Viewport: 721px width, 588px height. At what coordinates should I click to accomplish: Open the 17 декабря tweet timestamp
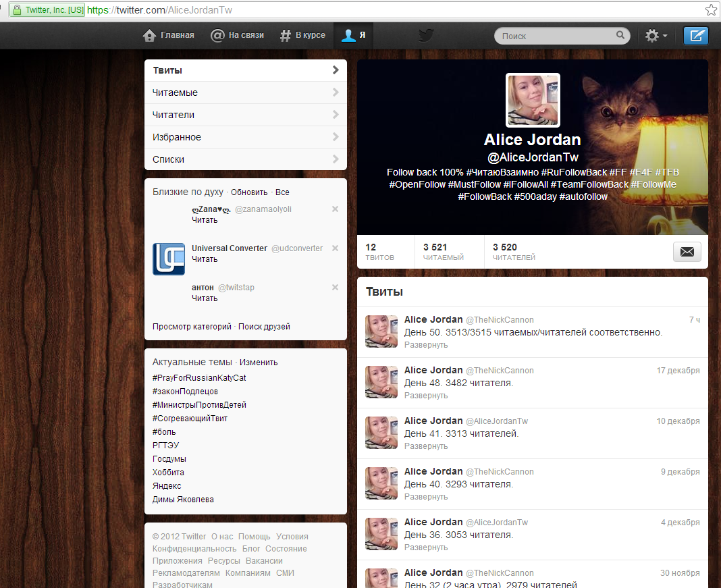[678, 371]
